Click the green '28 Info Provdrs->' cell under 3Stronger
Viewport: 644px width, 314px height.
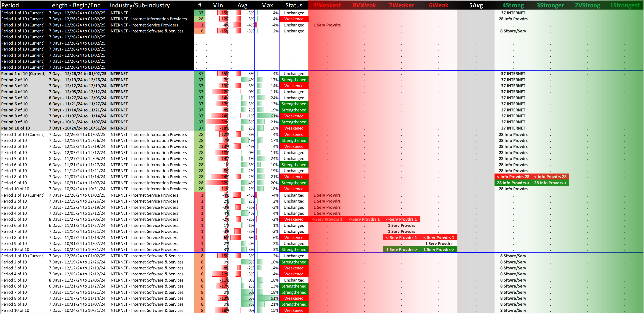550,183
